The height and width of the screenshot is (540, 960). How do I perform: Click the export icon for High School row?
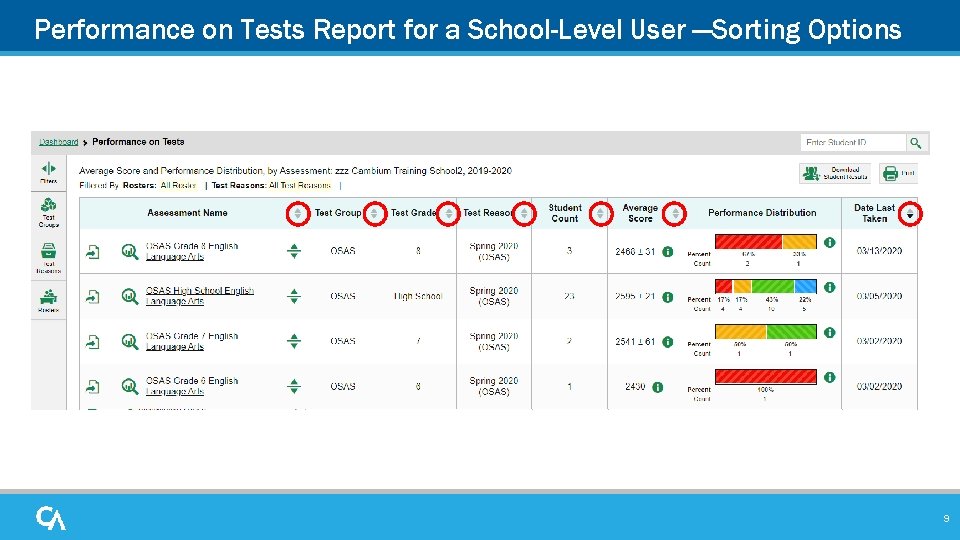(92, 297)
